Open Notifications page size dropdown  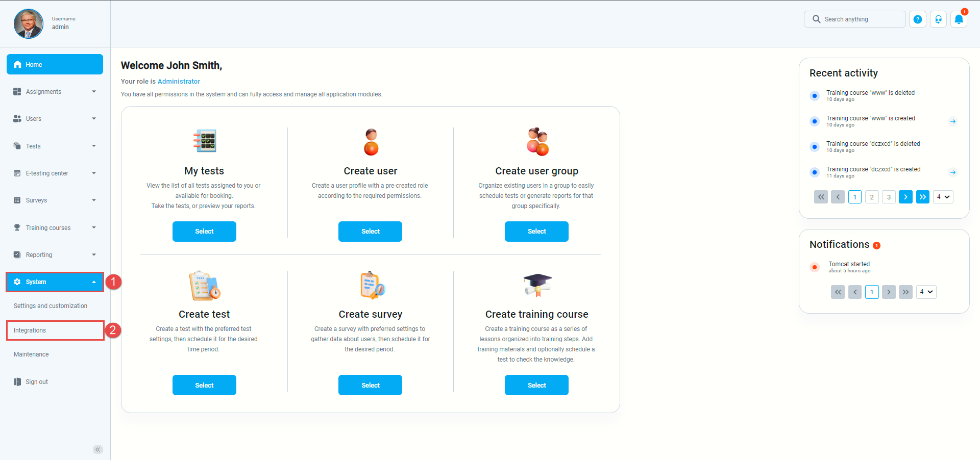pyautogui.click(x=926, y=292)
